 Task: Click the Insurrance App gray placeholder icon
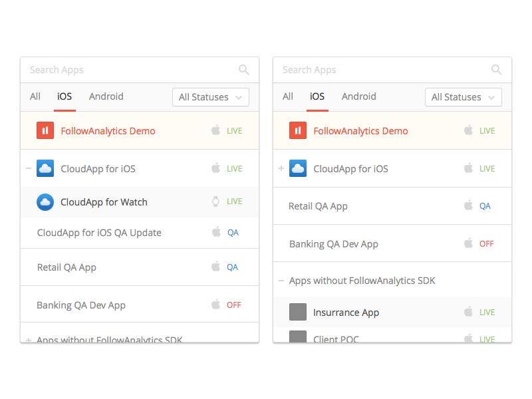point(298,312)
